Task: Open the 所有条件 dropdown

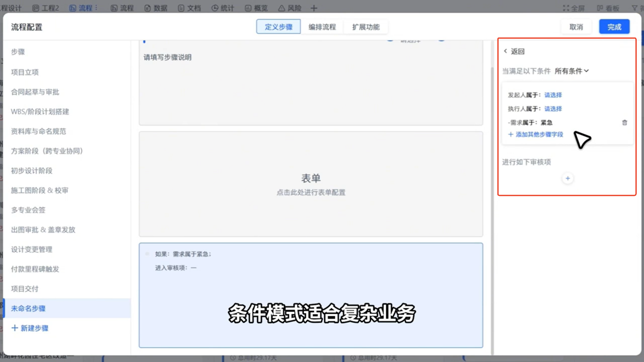Action: point(572,71)
